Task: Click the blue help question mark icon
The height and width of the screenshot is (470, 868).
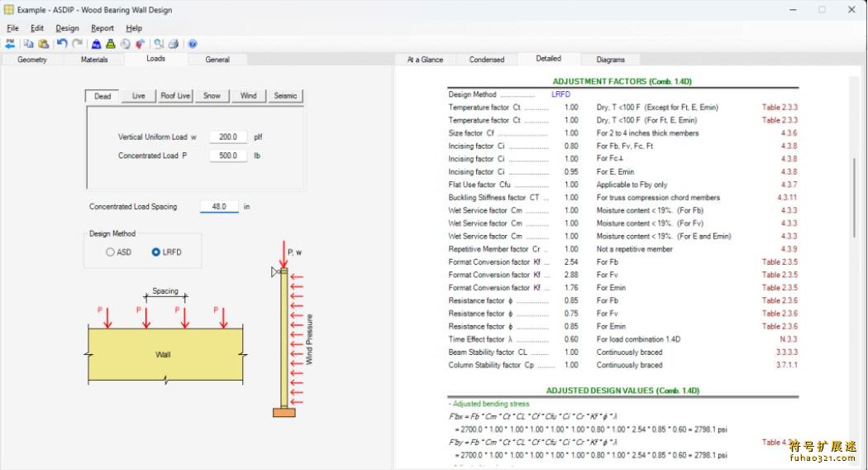Action: click(193, 44)
